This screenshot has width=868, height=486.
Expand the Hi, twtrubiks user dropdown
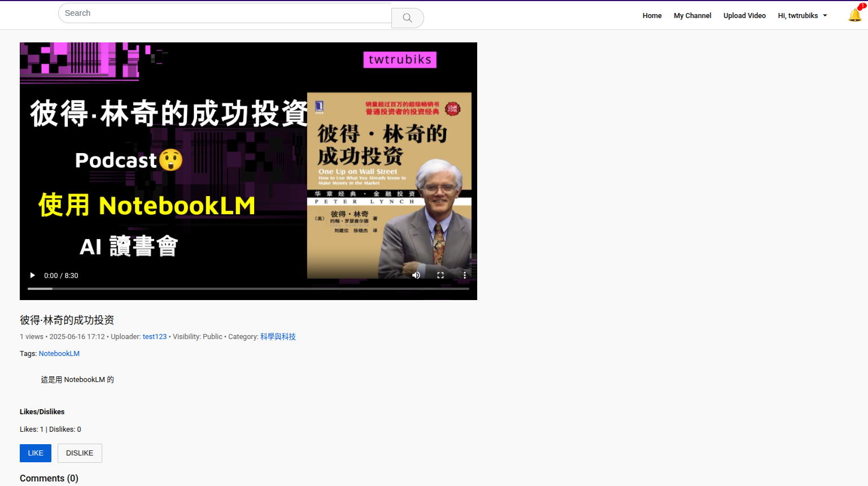coord(802,16)
